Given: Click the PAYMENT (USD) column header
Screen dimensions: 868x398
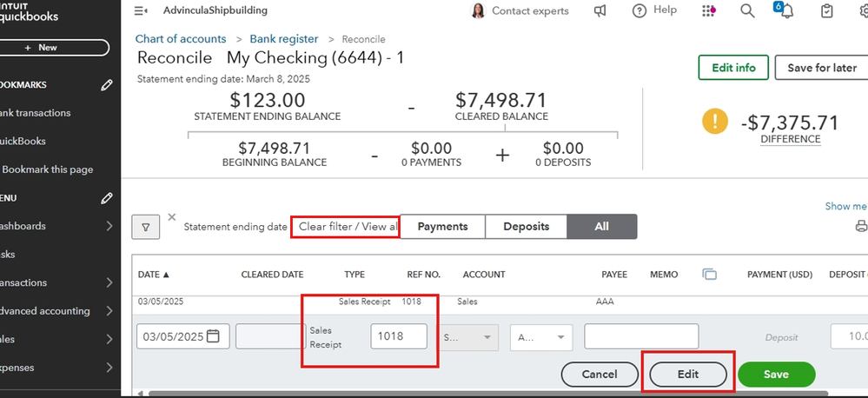Looking at the screenshot, I should (779, 275).
